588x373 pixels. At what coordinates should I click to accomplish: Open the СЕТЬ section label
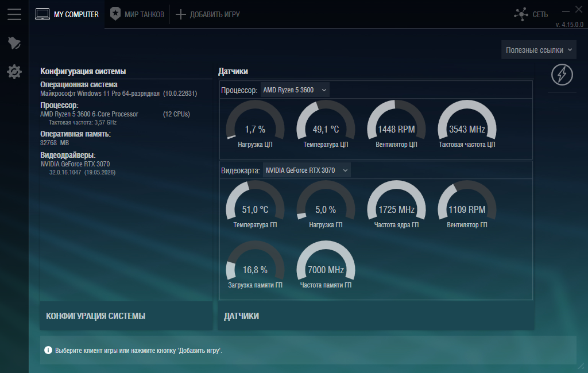(540, 14)
